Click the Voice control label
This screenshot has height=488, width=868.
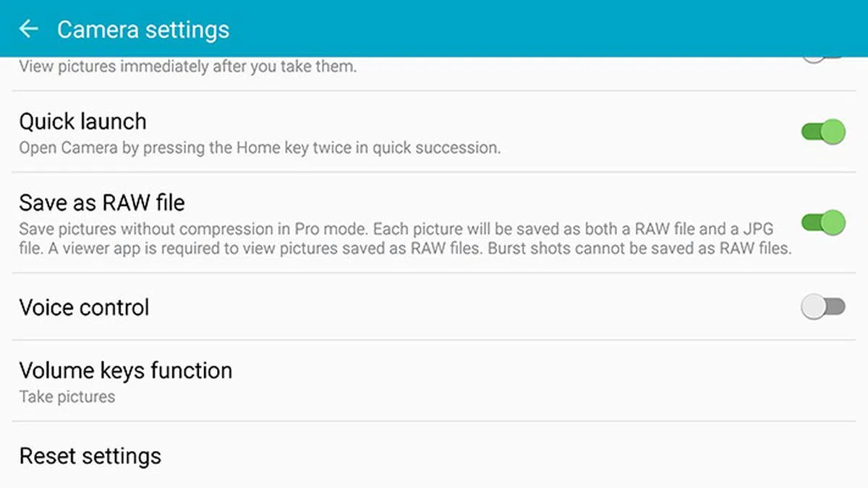84,308
